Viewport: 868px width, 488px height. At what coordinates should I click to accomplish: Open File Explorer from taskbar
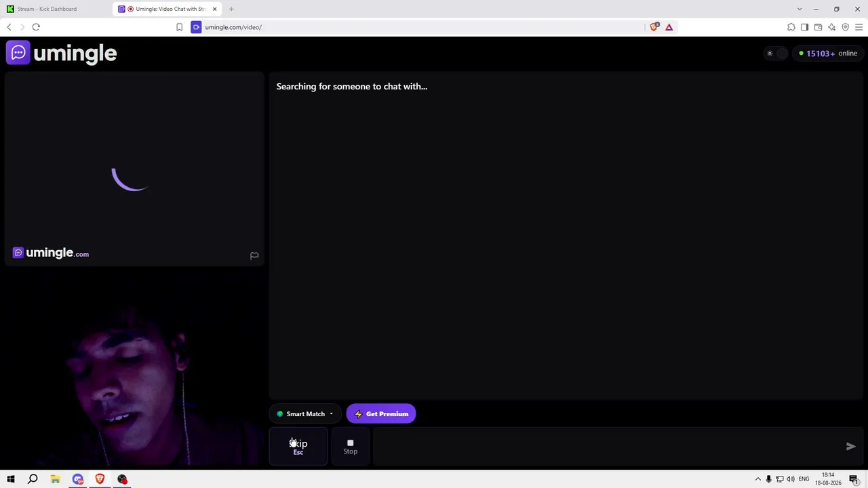(55, 479)
